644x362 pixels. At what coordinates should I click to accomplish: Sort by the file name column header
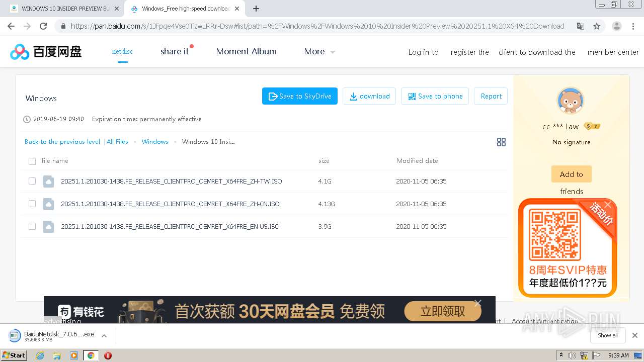pyautogui.click(x=55, y=161)
